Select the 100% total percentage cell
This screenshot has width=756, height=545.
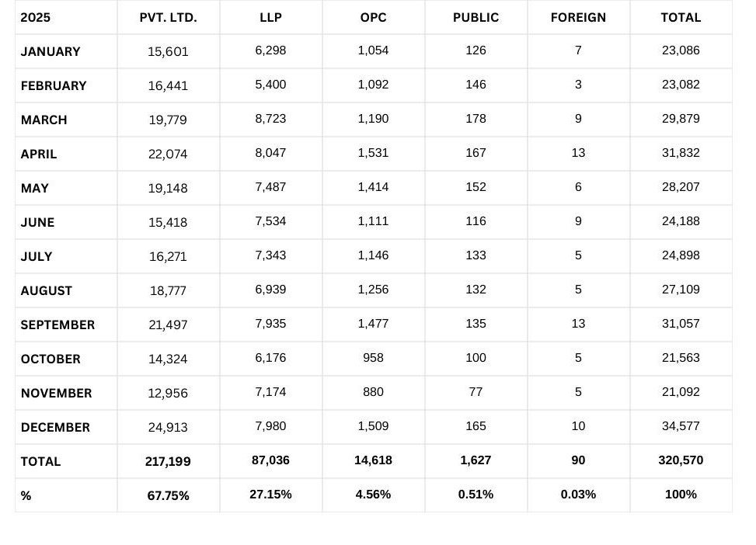[x=681, y=495]
